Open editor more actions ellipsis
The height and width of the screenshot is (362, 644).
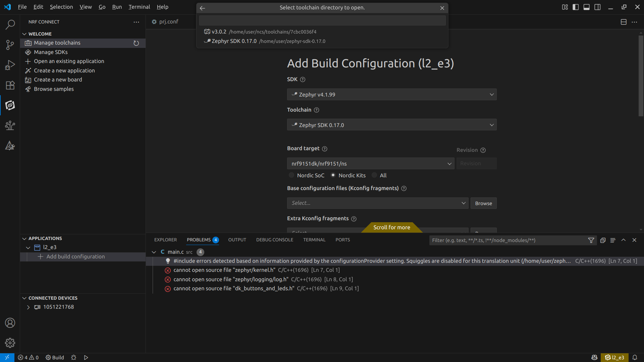(634, 22)
